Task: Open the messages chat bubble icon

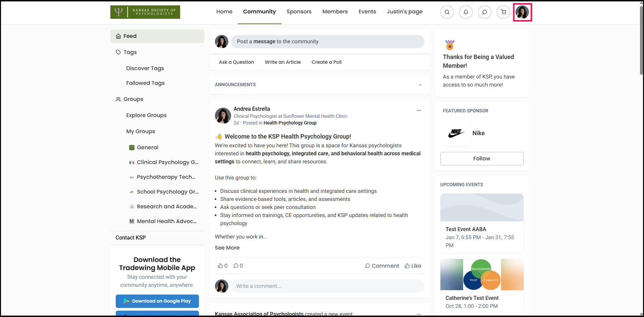Action: pos(484,12)
